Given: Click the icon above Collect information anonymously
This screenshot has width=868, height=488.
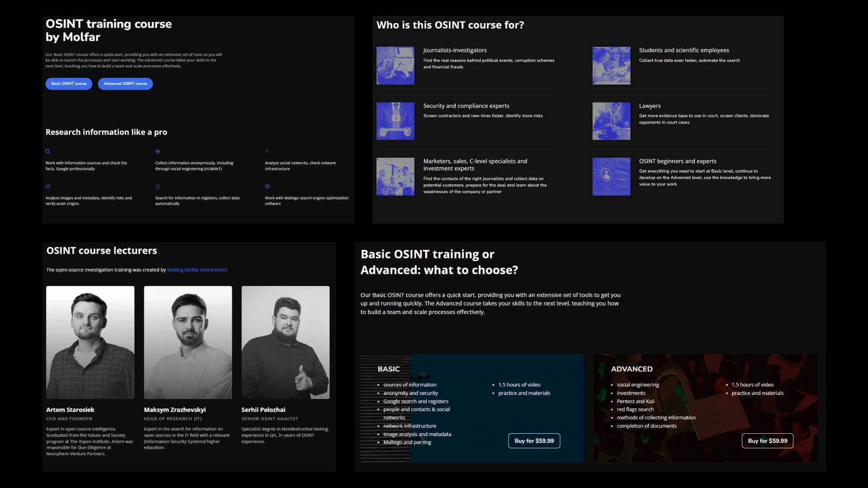Looking at the screenshot, I should (x=158, y=151).
